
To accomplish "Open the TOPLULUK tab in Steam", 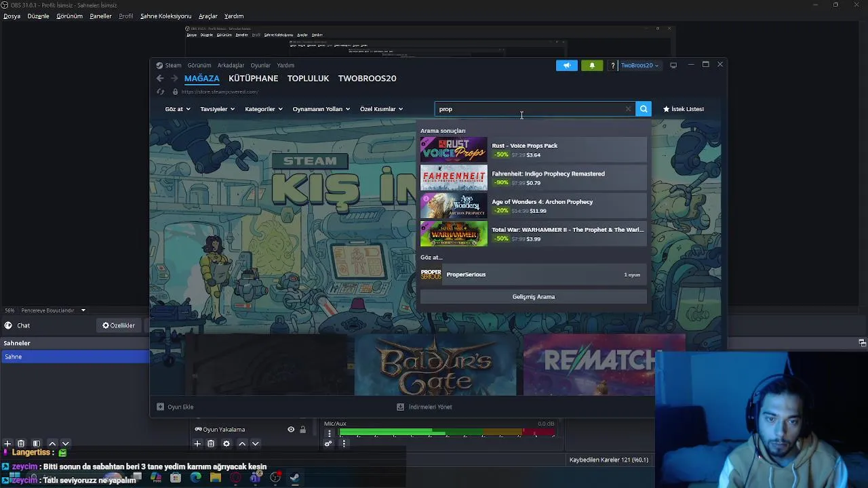I will [x=308, y=79].
